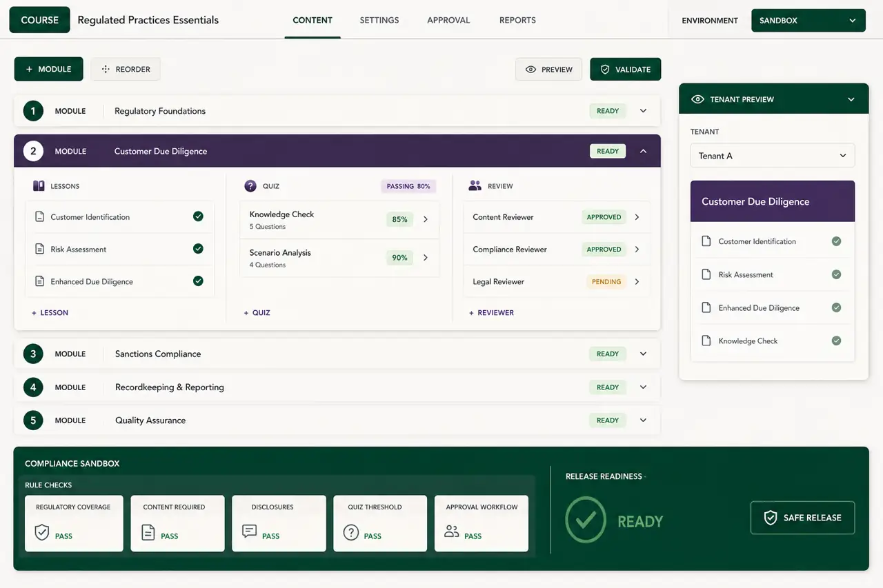The image size is (883, 588).
Task: Collapse the Customer Due Diligence module
Action: (643, 151)
